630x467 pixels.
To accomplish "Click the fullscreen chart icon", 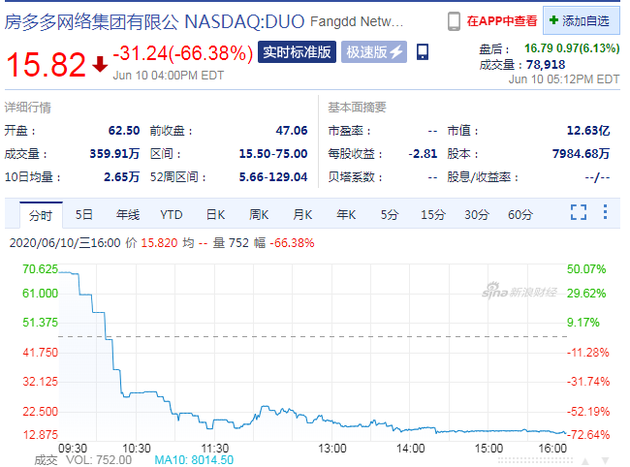I will (x=579, y=212).
